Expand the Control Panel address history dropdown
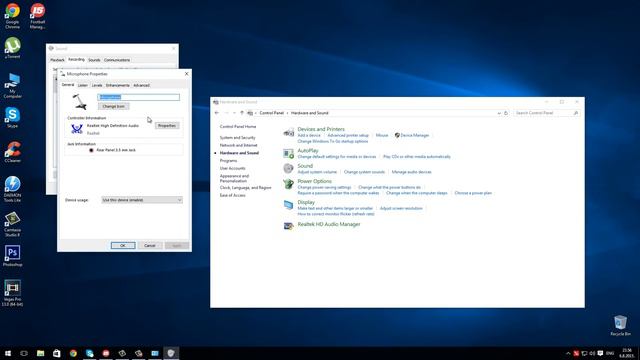Image resolution: width=640 pixels, height=360 pixels. [x=499, y=113]
